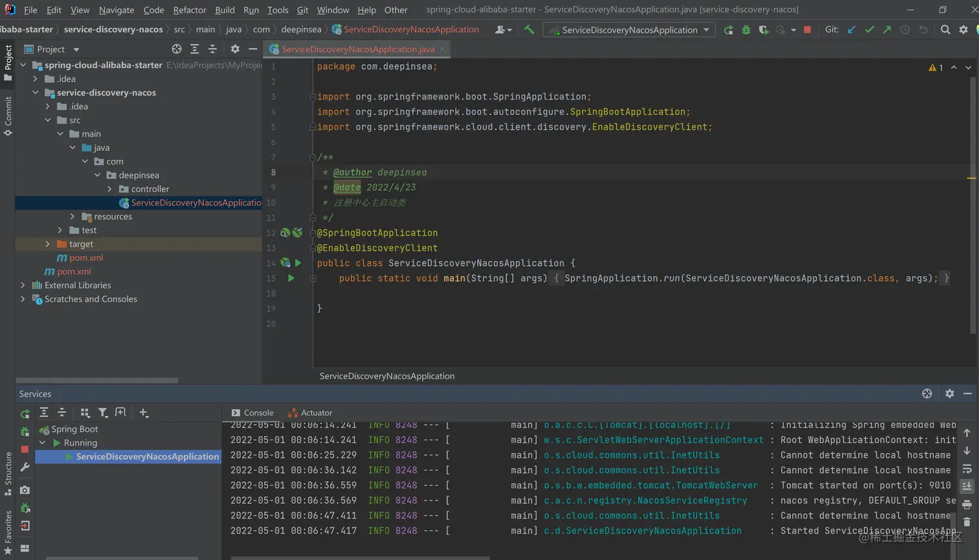Screen dimensions: 979x560
Task: Start debugging with the bug icon
Action: coord(746,30)
